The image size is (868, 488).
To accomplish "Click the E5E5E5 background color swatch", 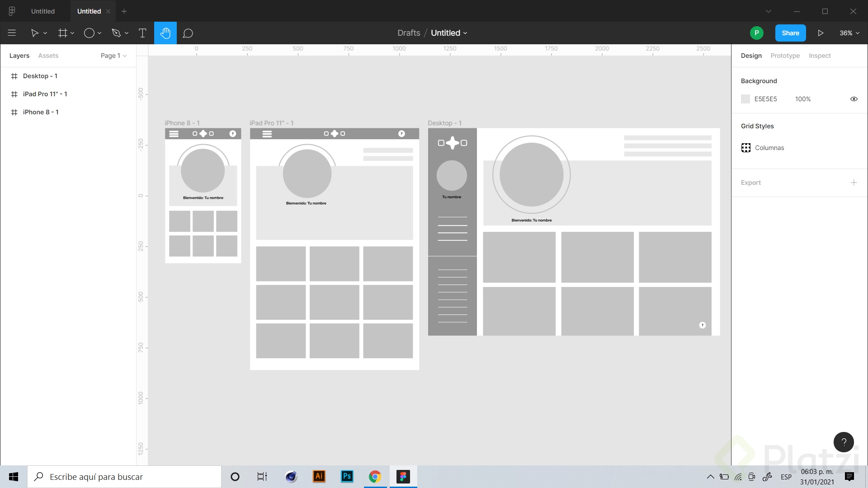I will pyautogui.click(x=745, y=99).
